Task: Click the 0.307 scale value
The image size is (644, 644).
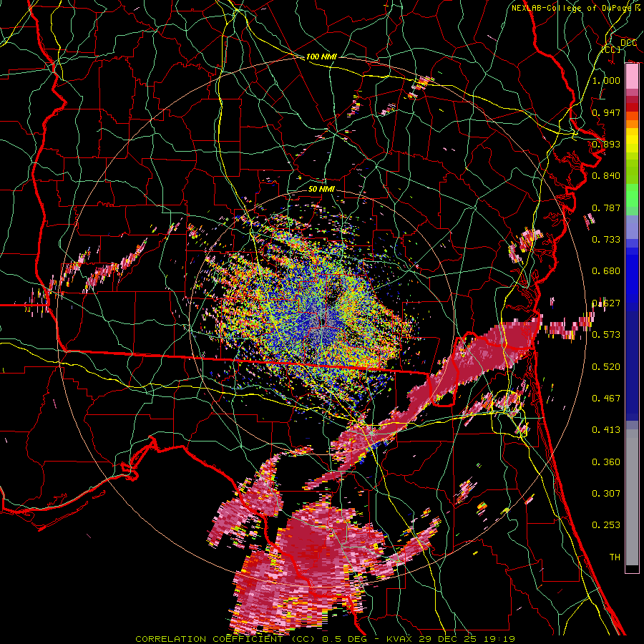Action: [606, 493]
